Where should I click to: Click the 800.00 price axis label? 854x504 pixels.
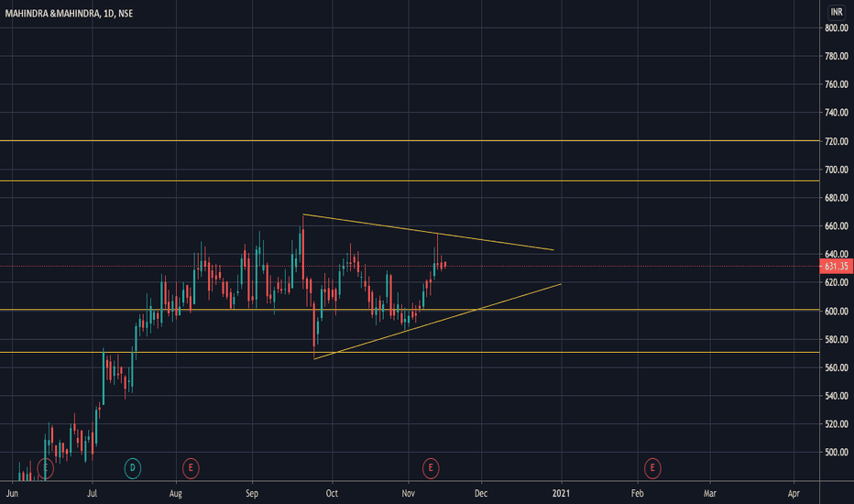(837, 27)
